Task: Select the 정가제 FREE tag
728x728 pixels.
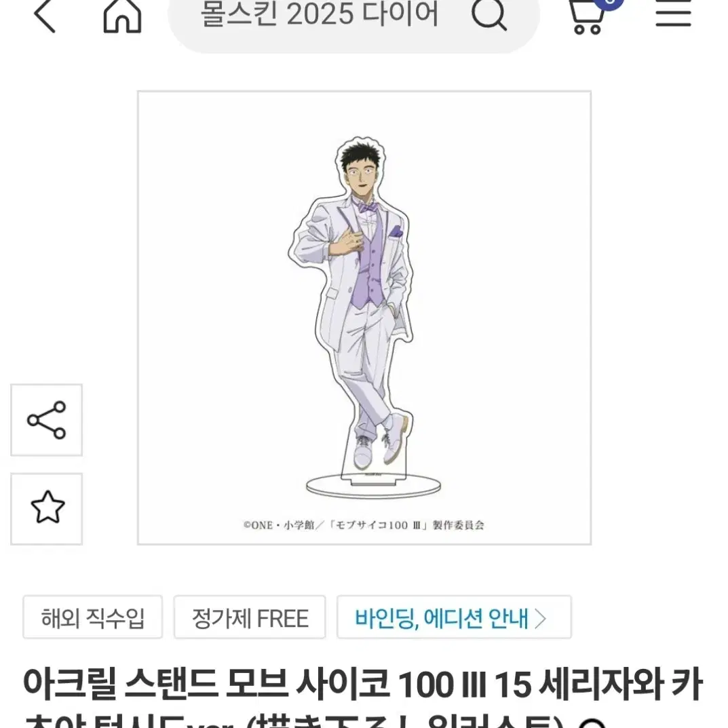Action: tap(250, 618)
